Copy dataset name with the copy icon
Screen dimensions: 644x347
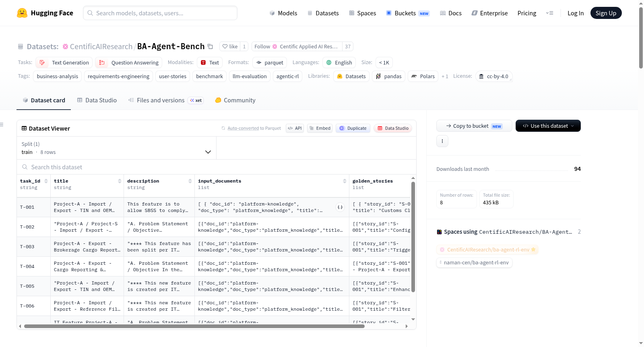[210, 46]
